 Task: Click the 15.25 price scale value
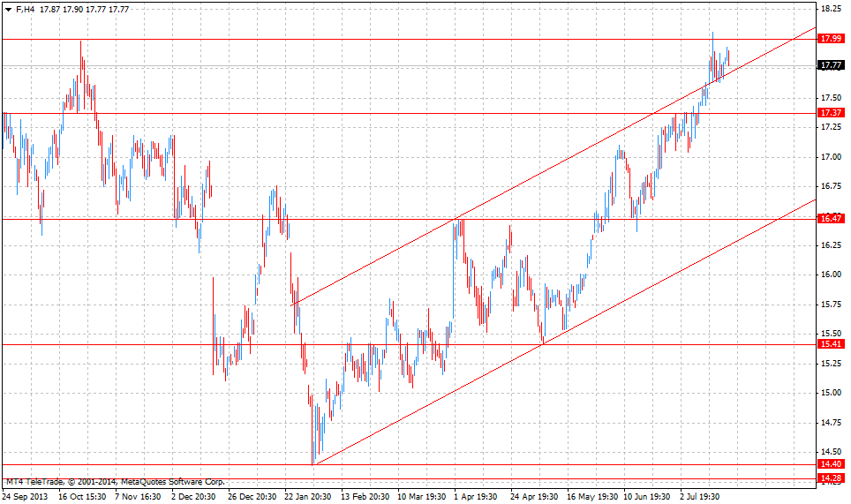point(831,364)
